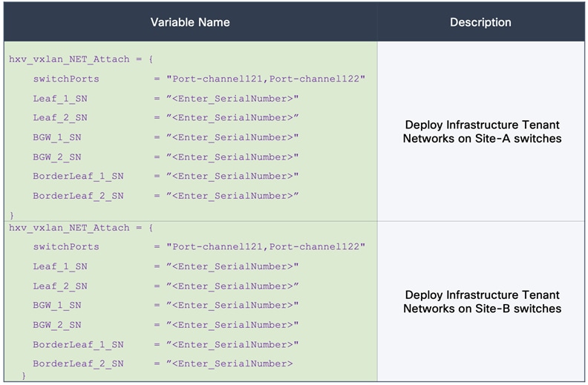Image resolution: width=588 pixels, height=385 pixels.
Task: Click BGW_2_SN serial number placeholder in Site-B row
Action: pyautogui.click(x=232, y=325)
